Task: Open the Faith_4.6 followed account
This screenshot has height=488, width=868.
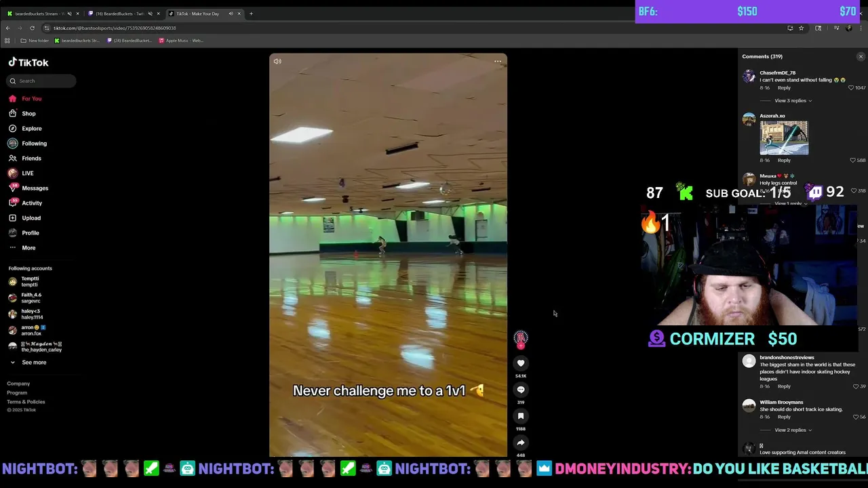Action: [x=25, y=298]
